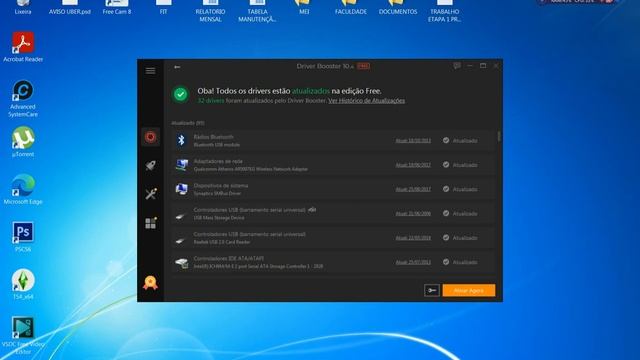
Task: Click the Bluetooth device icon
Action: [x=181, y=140]
